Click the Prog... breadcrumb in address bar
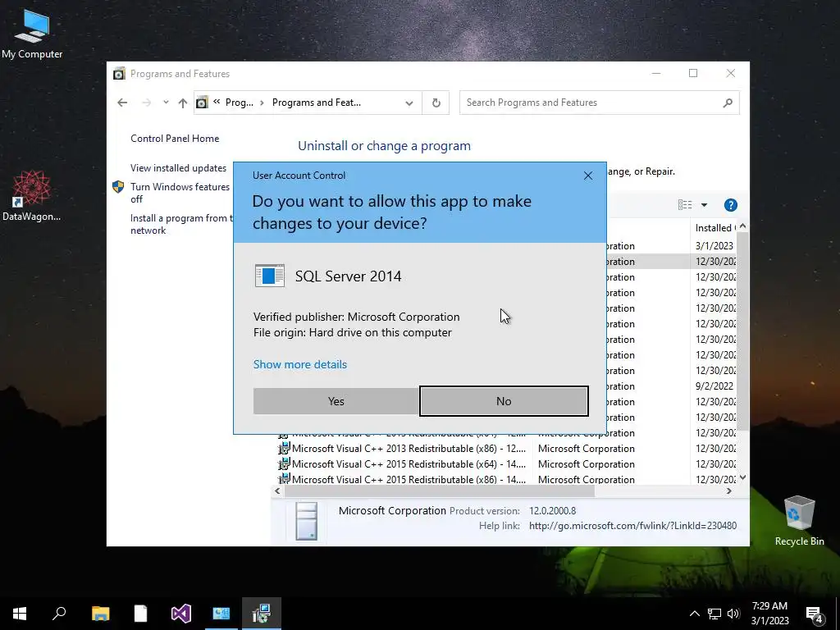The height and width of the screenshot is (630, 840). point(239,103)
